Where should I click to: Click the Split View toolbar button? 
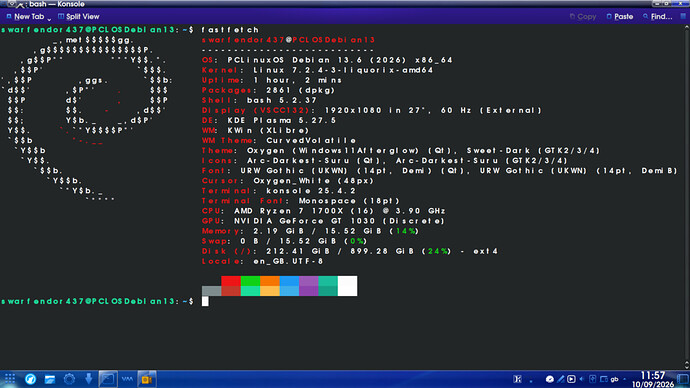pos(79,17)
